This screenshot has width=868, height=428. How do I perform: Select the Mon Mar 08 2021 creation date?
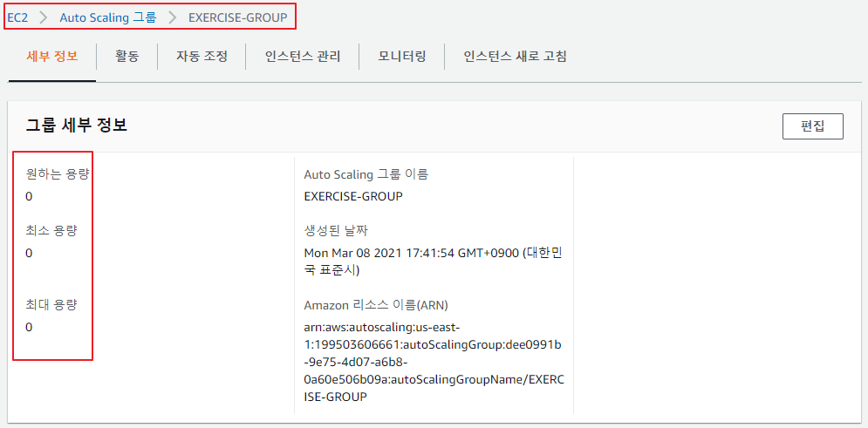[x=434, y=262]
